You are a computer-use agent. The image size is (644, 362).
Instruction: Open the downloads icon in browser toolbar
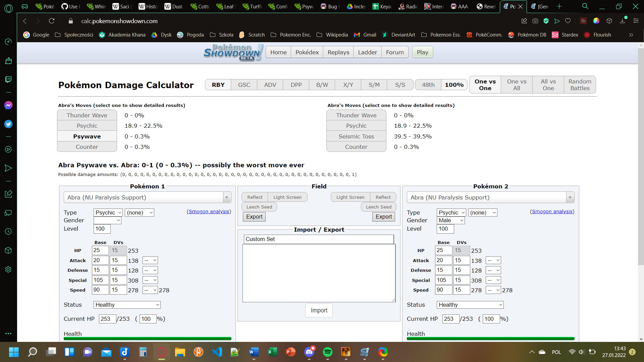(x=623, y=21)
